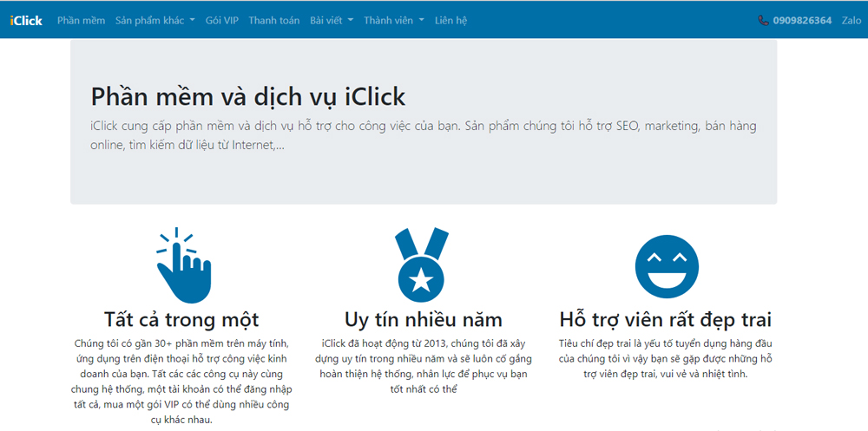Click heading Phần mềm và dịch vụ iClick
The image size is (868, 431).
[248, 96]
